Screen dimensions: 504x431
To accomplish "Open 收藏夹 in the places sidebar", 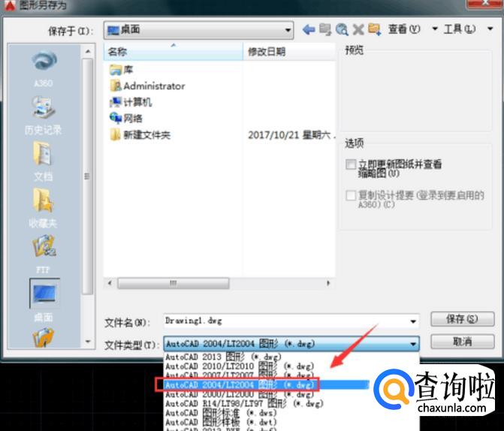I will 43,209.
